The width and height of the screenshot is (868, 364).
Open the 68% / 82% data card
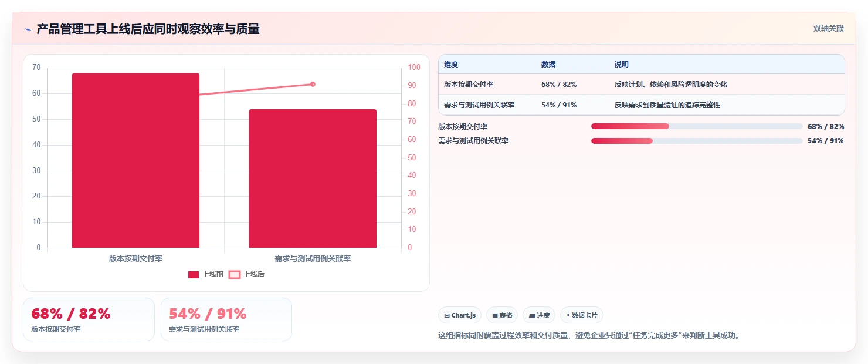click(x=89, y=319)
